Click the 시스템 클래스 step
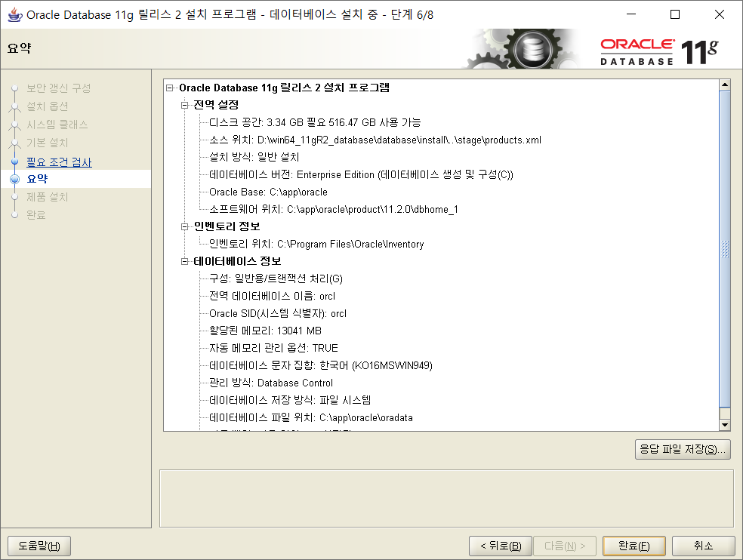This screenshot has height=560, width=743. point(57,125)
